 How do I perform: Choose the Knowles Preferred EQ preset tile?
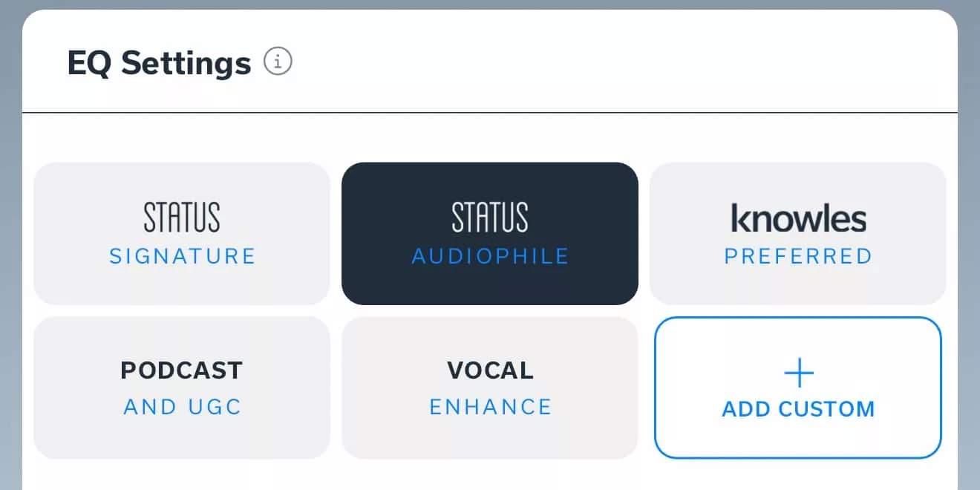[798, 233]
